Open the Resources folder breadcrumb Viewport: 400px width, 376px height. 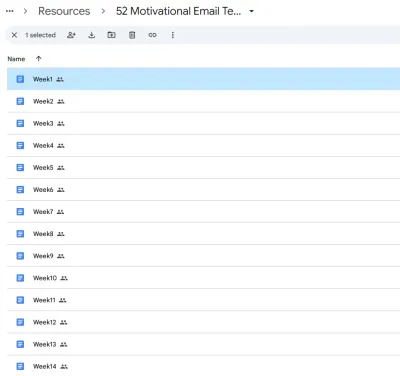pos(64,11)
